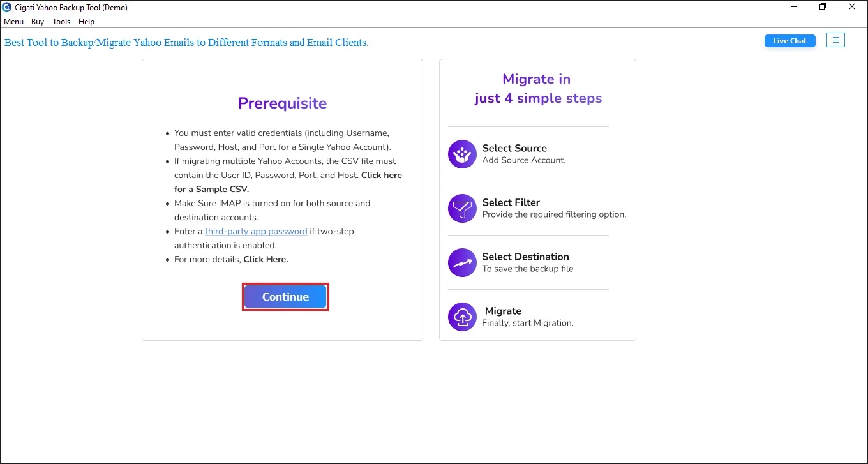Click the 'Best Tool to Backup/Migrate Yahoo Emails' tagline
Viewport: 868px width, 464px height.
tap(186, 43)
